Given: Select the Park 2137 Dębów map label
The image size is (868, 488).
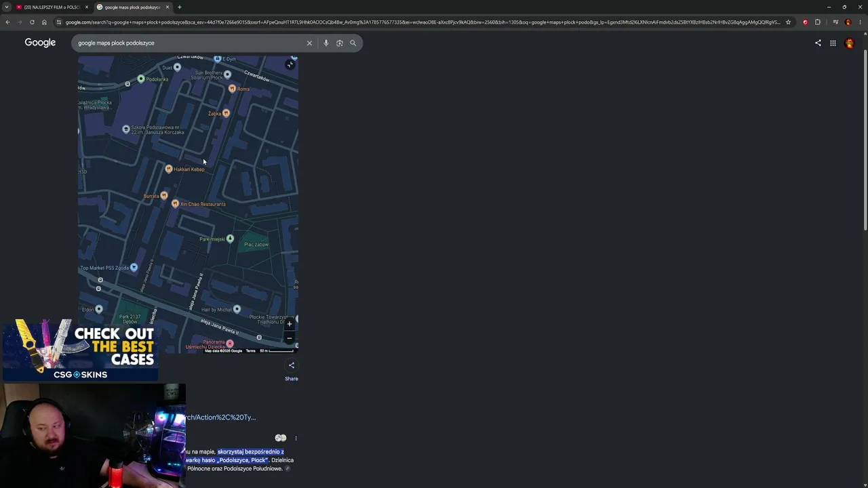Looking at the screenshot, I should 130,319.
